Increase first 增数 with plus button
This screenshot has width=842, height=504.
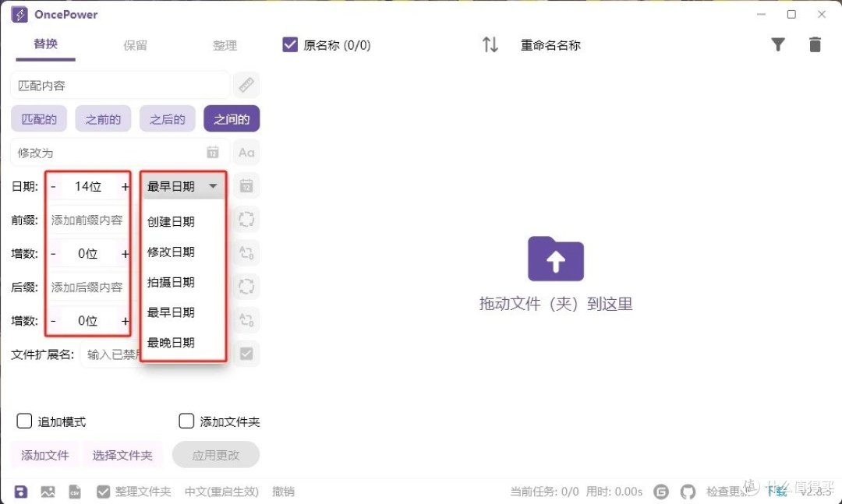(125, 253)
